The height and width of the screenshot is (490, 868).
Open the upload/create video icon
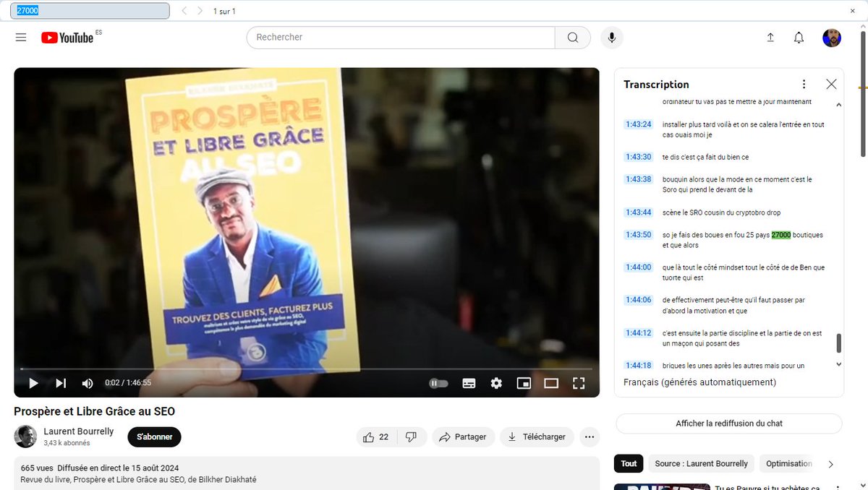tap(770, 38)
